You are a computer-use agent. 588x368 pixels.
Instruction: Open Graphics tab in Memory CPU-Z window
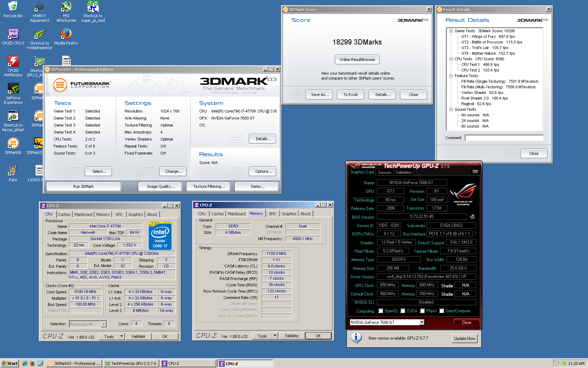(x=289, y=214)
